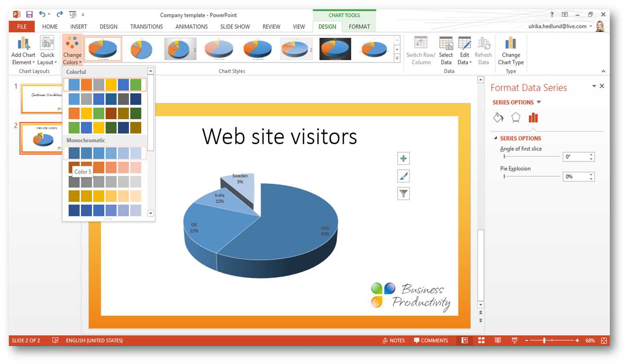Select the Fill & Line paint bucket icon

[498, 117]
